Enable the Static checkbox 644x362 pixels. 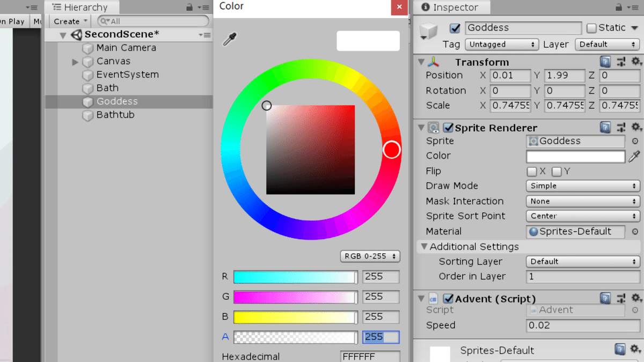[x=591, y=28]
